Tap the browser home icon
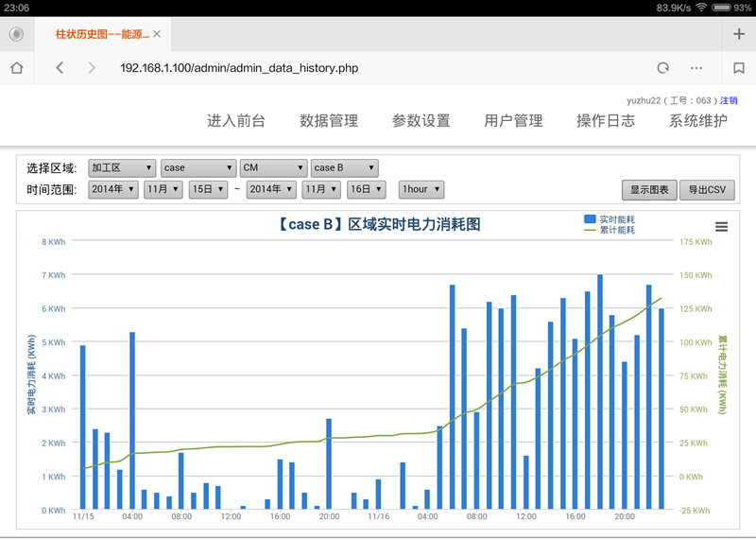756x540 pixels. pyautogui.click(x=16, y=68)
